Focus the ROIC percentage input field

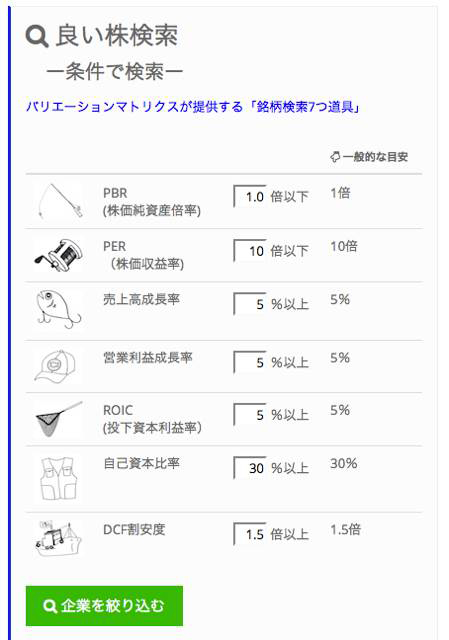click(250, 415)
